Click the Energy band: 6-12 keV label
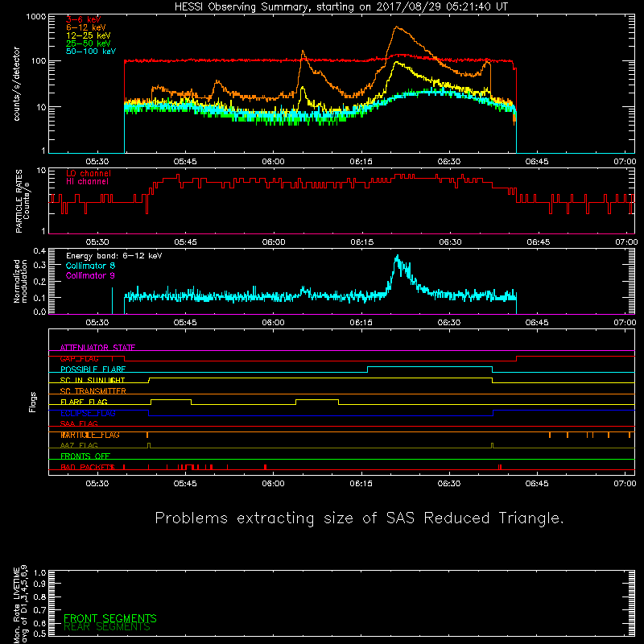 114,256
